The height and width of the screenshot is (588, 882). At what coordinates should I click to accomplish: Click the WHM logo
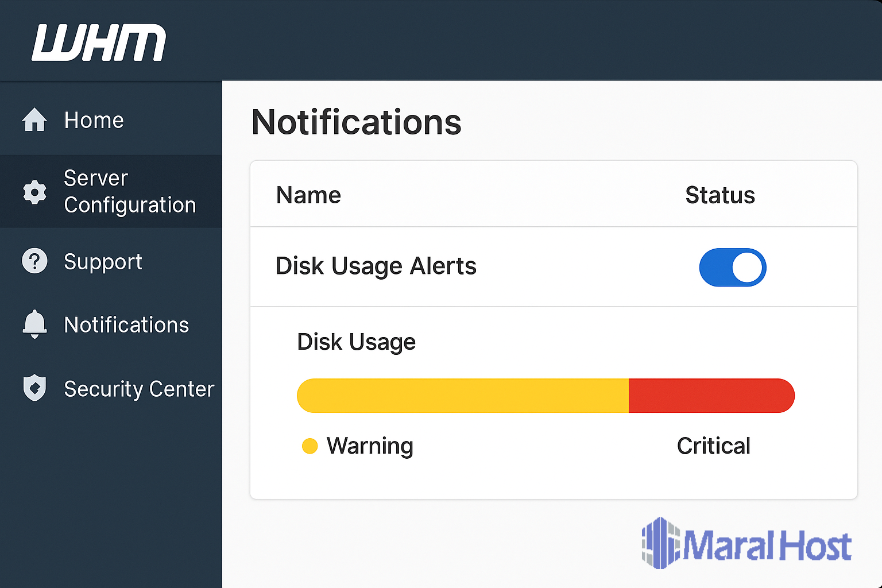point(99,42)
